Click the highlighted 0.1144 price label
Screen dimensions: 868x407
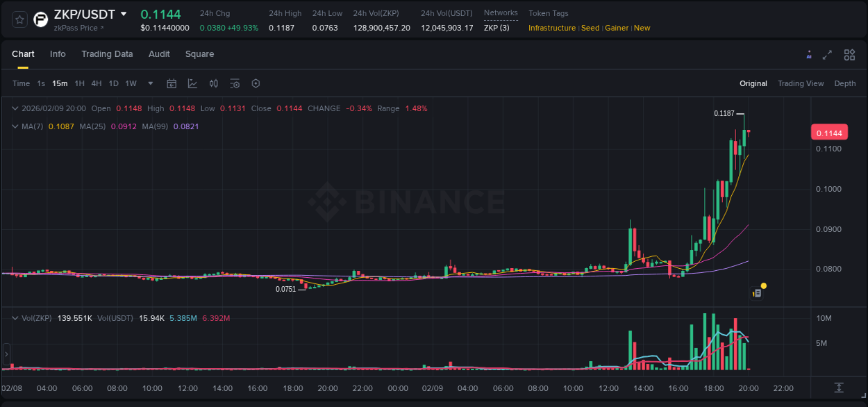[x=829, y=132]
